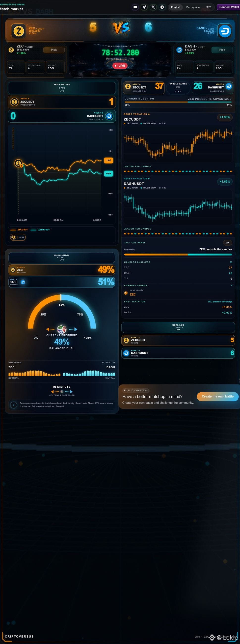Click the DASH icon in Candle Battle header
Image resolution: width=240 pixels, height=644 pixels.
pyautogui.click(x=229, y=86)
